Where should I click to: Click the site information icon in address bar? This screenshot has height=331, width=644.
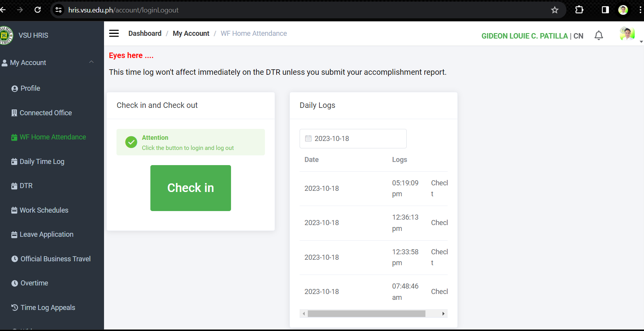59,10
